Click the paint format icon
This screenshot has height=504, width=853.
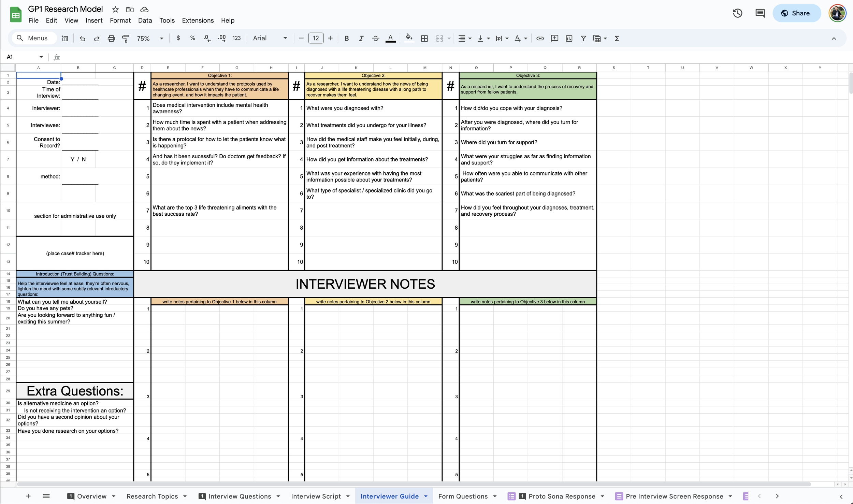coord(126,39)
